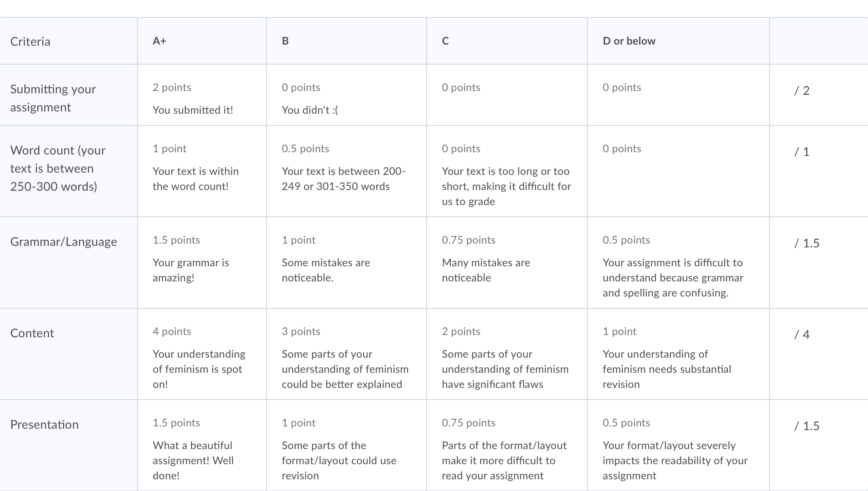This screenshot has height=491, width=868.
Task: Select the A+ rating for Submitting your assignment
Action: tap(202, 98)
